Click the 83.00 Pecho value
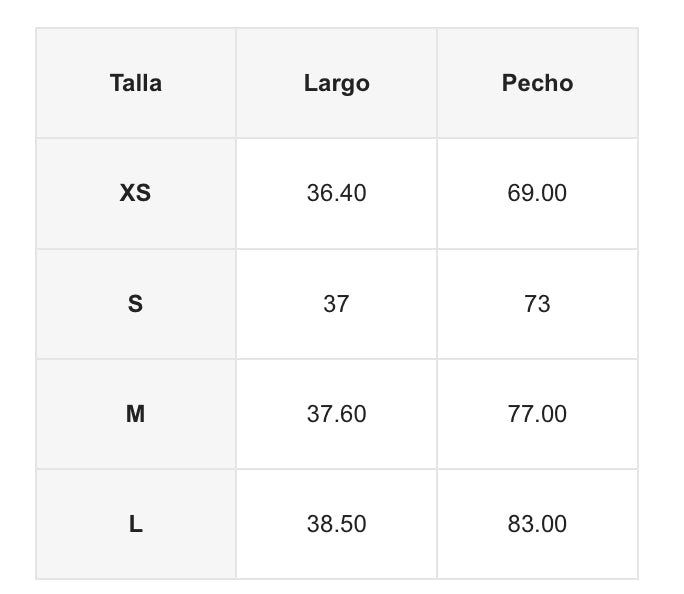Screen dimensions: 684x594 click(x=537, y=523)
